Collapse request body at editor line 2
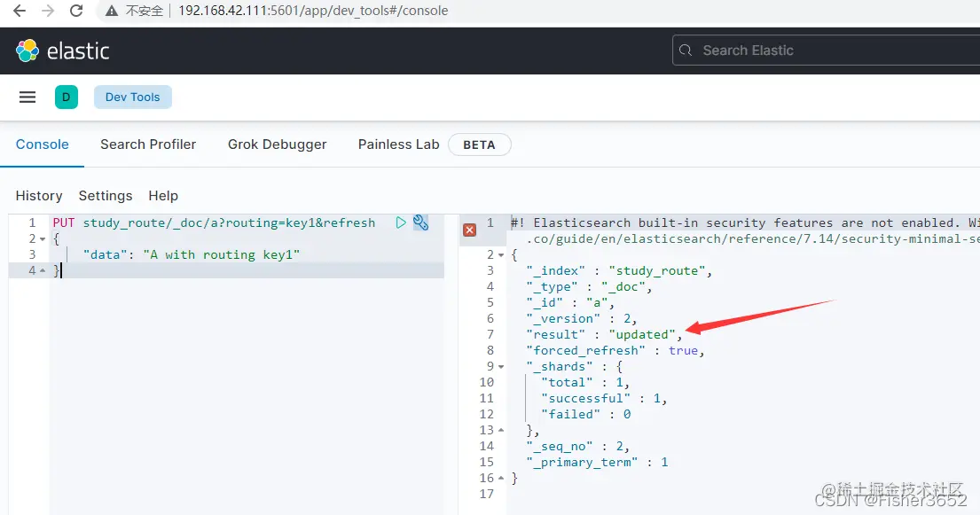The width and height of the screenshot is (980, 515). pyautogui.click(x=43, y=239)
